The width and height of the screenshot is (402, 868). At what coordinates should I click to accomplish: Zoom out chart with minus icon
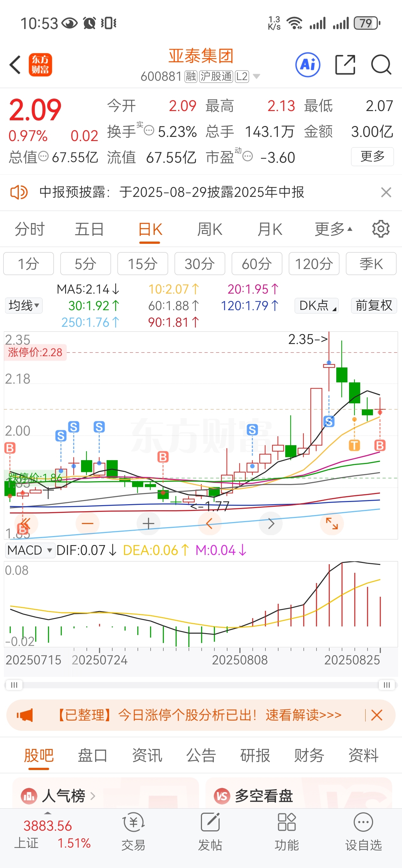coord(88,523)
